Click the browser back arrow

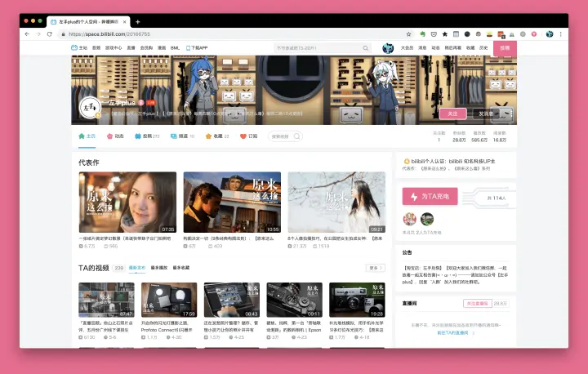27,34
